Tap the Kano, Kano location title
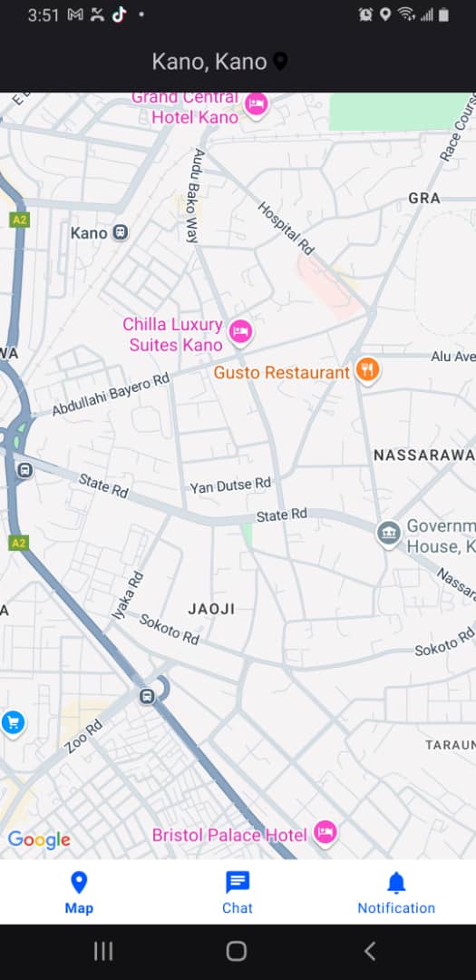The height and width of the screenshot is (980, 476). (x=209, y=62)
